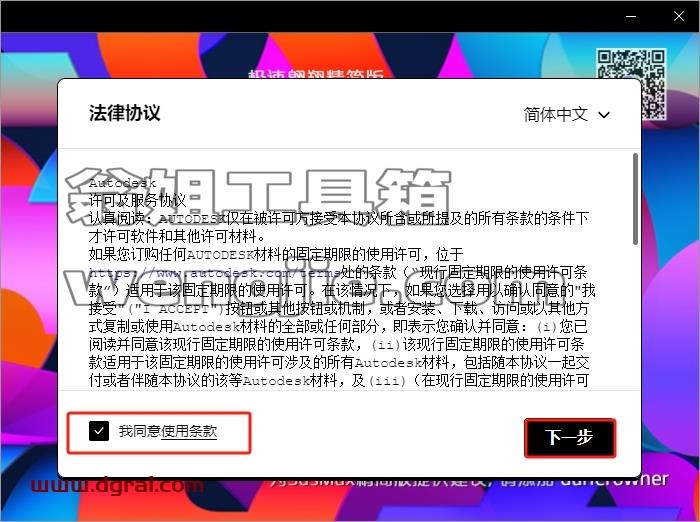This screenshot has width=700, height=522.
Task: Click the 许可及服务协议 text line
Action: click(x=137, y=200)
